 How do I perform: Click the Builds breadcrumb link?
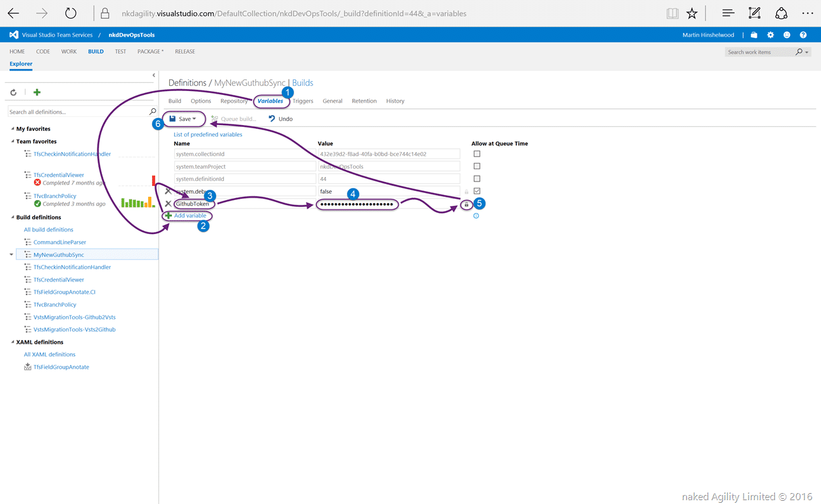coord(303,83)
